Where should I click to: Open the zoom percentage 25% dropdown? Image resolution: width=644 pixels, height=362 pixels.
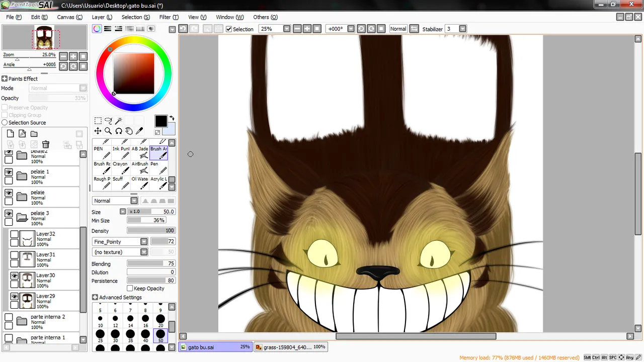click(x=287, y=29)
